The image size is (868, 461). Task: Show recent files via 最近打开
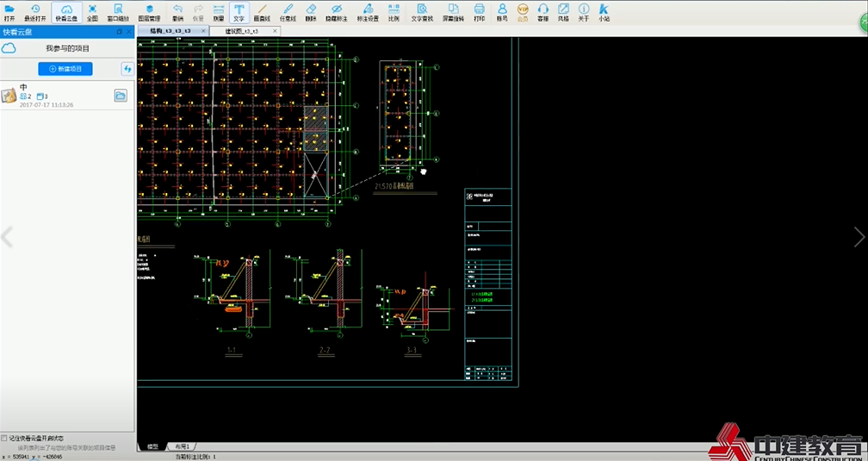34,12
